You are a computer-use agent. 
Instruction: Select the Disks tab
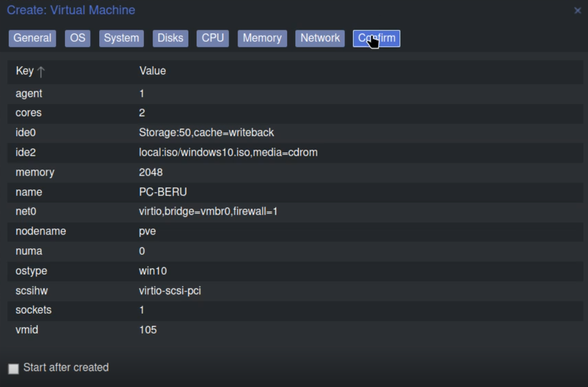pyautogui.click(x=170, y=38)
